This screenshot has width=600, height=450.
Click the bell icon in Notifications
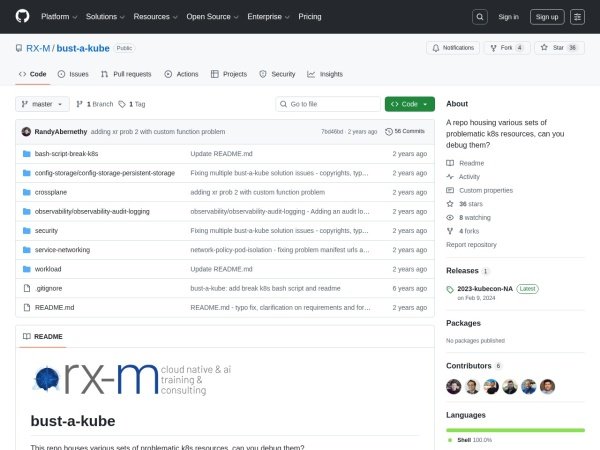(x=436, y=48)
